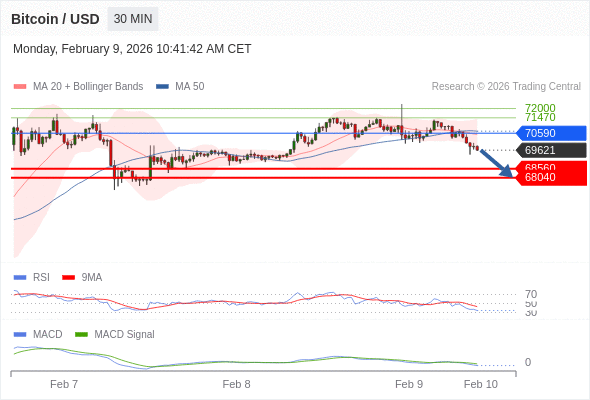The image size is (590, 400).
Task: Select the MA 50 legend label
Action: pos(190,87)
